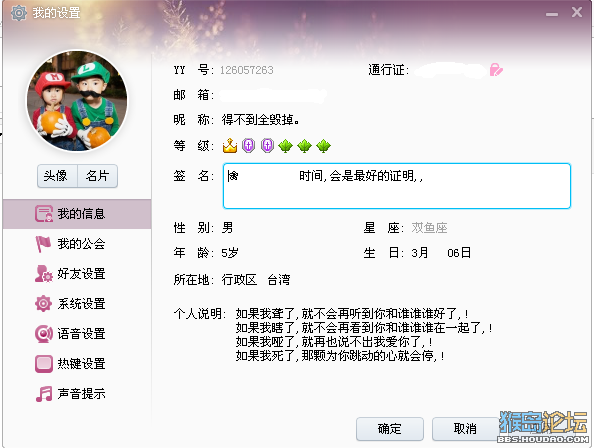The width and height of the screenshot is (594, 448).
Task: Click the 声音提示 music note icon
Action: 44,394
